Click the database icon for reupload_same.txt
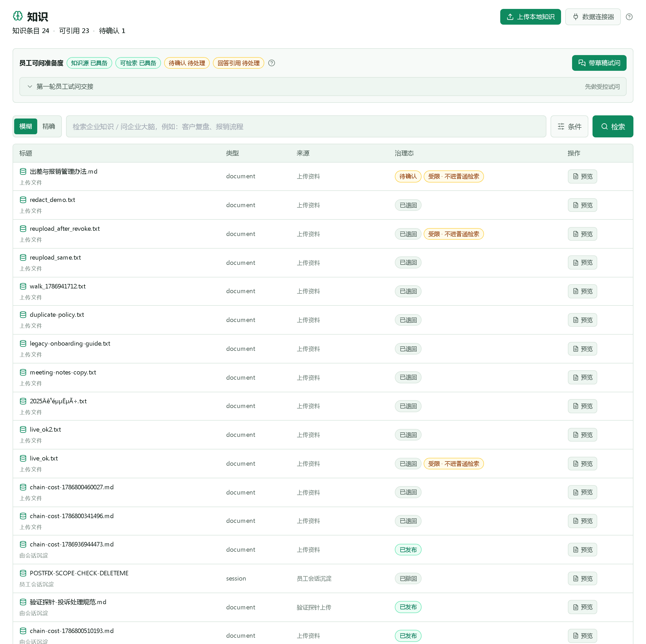Viewport: 646px width, 644px height. (23, 257)
